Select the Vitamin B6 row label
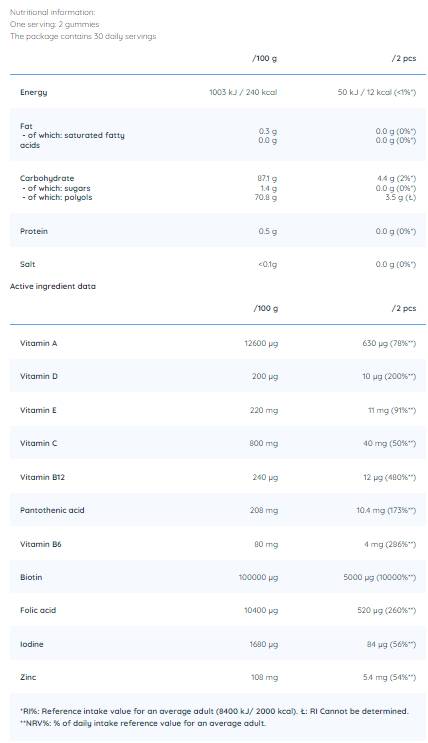Screen dimensions: 428x743 (x=41, y=544)
